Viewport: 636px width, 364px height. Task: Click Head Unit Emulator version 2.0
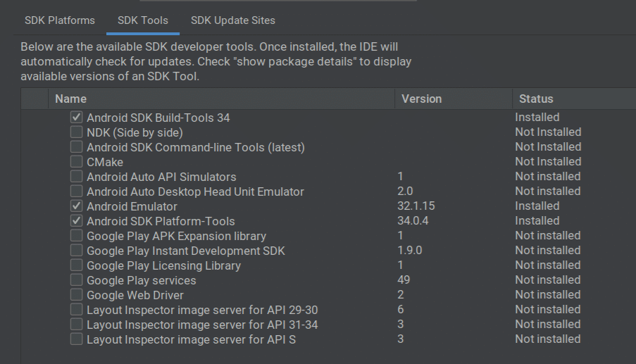pos(405,192)
